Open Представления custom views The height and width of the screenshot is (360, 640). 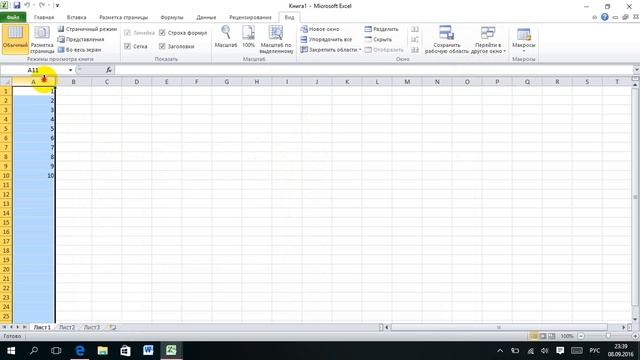81,39
